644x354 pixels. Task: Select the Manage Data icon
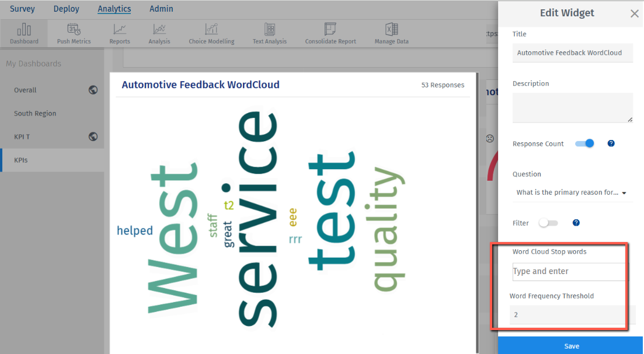(391, 33)
